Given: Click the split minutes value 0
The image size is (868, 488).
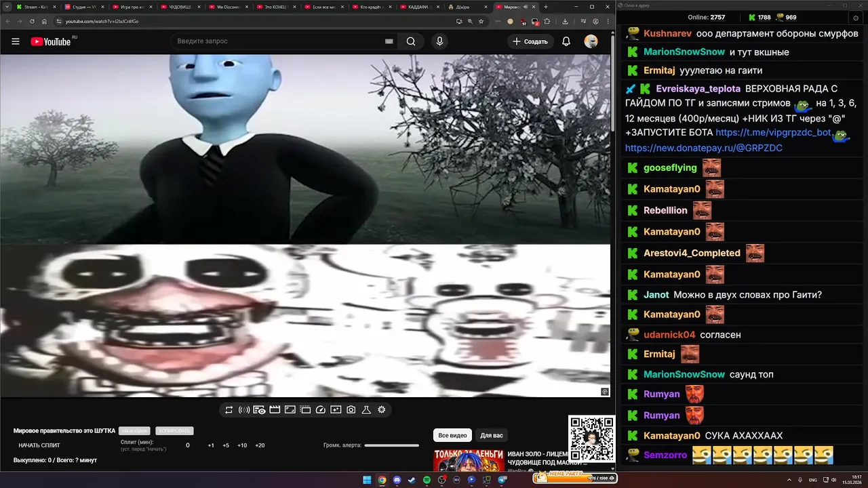Looking at the screenshot, I should point(188,445).
